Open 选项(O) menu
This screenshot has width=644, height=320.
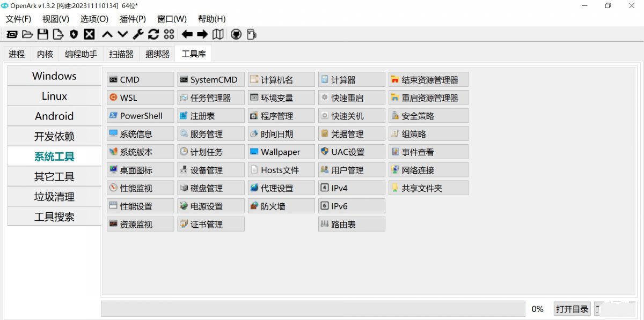tap(94, 19)
